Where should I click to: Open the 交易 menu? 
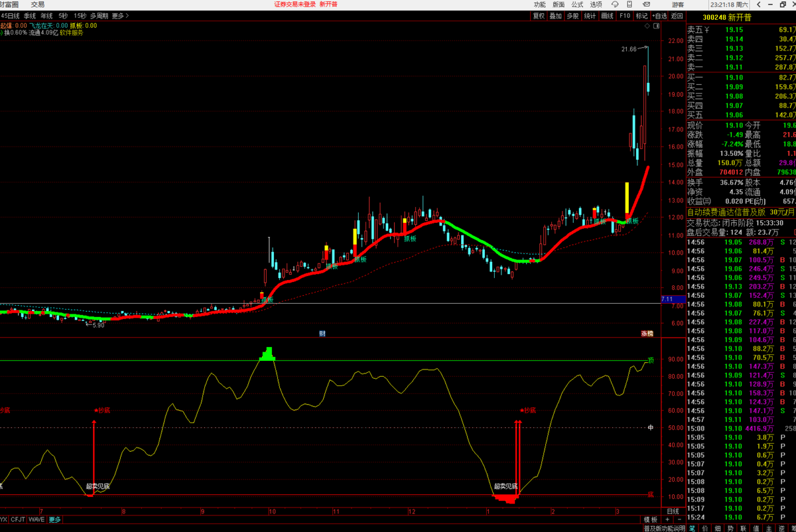pyautogui.click(x=38, y=4)
